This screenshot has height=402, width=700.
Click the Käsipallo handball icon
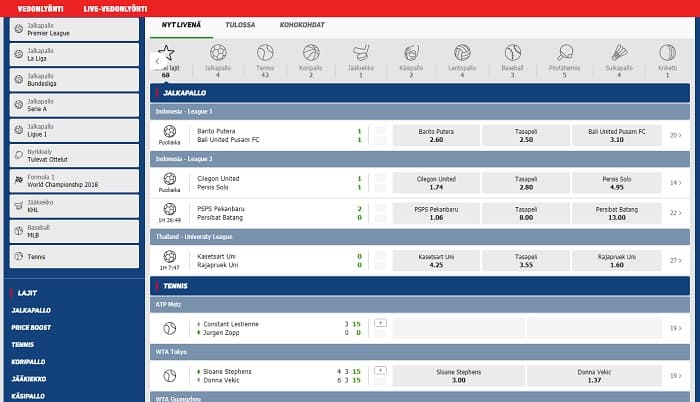click(x=412, y=53)
